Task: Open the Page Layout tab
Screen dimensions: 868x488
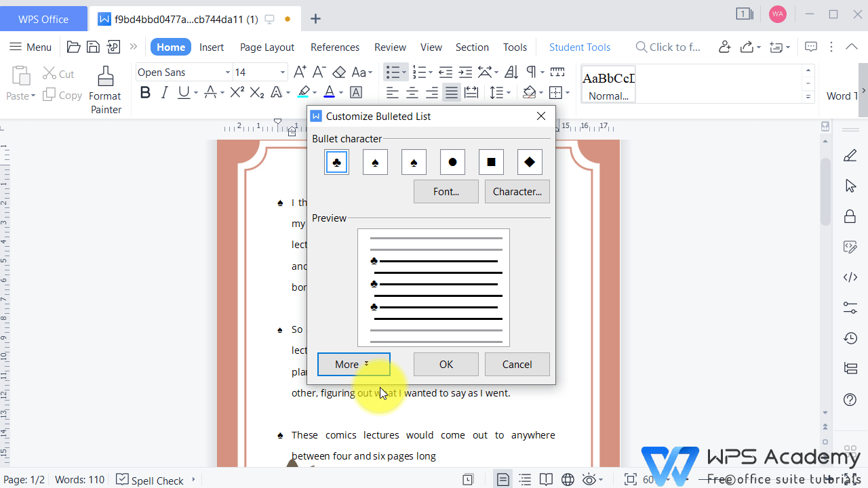Action: [267, 47]
